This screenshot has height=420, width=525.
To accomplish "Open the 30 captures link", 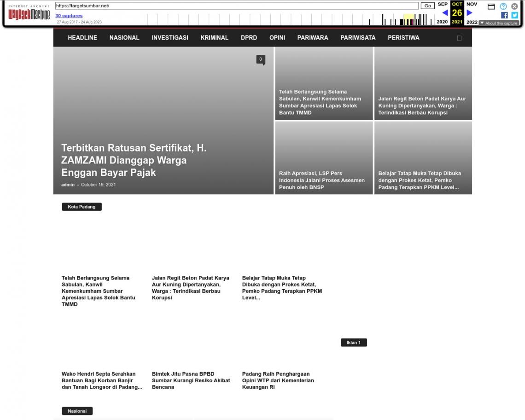I will click(69, 16).
